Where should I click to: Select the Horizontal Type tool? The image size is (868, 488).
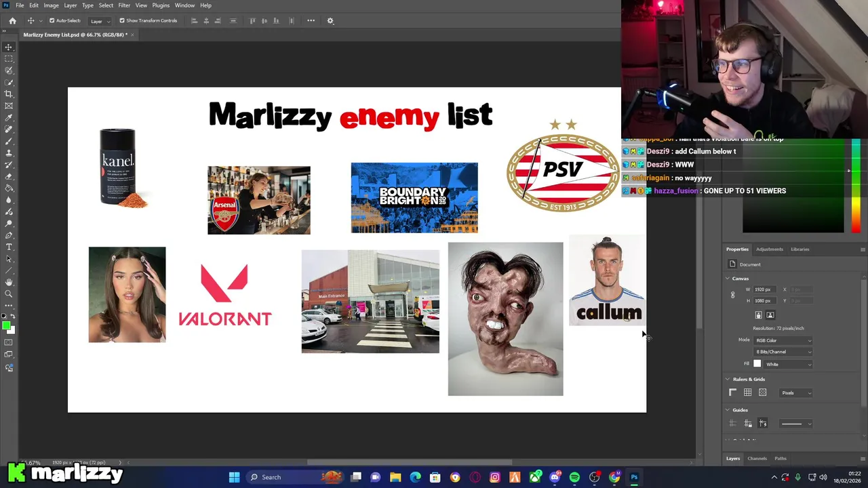[9, 247]
